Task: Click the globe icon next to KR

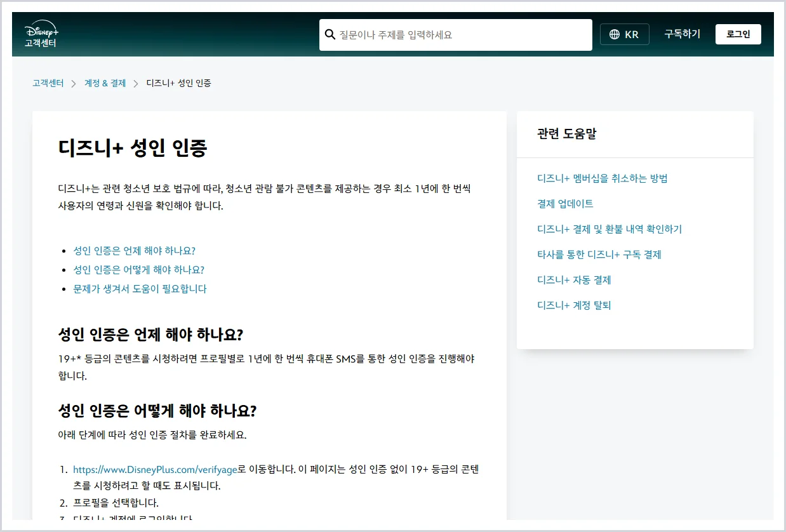Action: pyautogui.click(x=614, y=34)
